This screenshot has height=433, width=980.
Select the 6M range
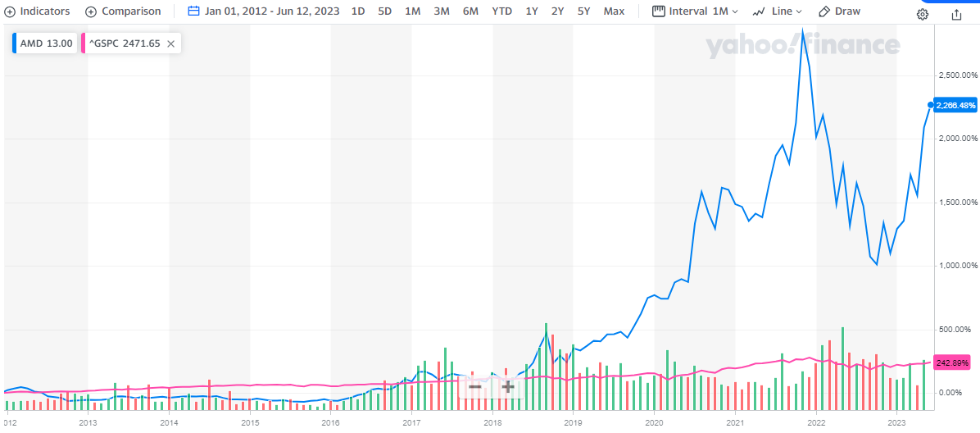[x=470, y=11]
